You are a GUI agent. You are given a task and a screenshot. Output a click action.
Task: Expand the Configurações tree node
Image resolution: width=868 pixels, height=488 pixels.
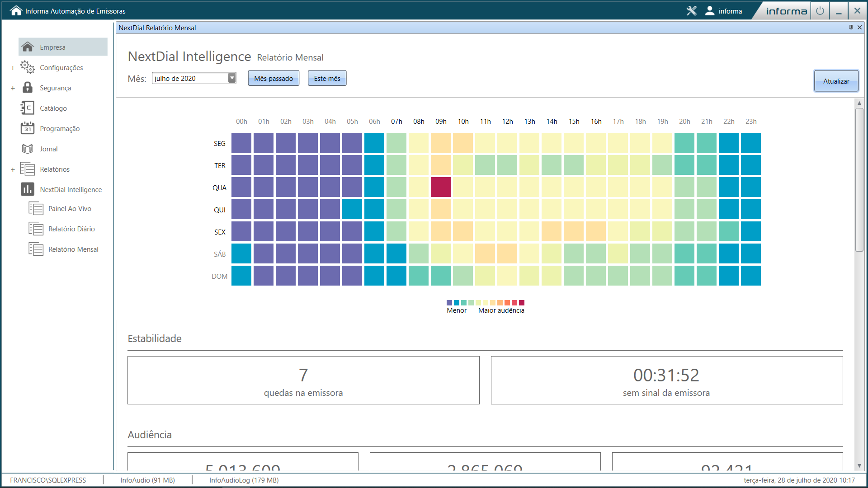coord(13,68)
